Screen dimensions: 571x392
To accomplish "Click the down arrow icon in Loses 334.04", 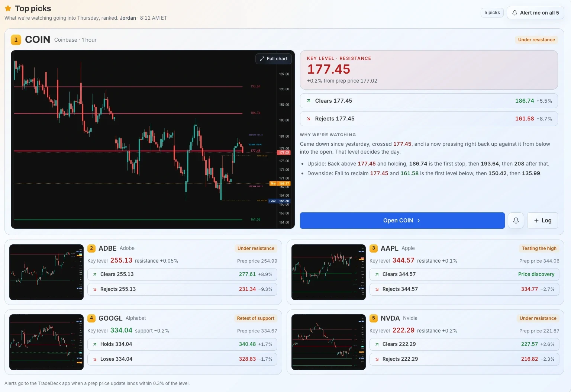I will tap(95, 359).
